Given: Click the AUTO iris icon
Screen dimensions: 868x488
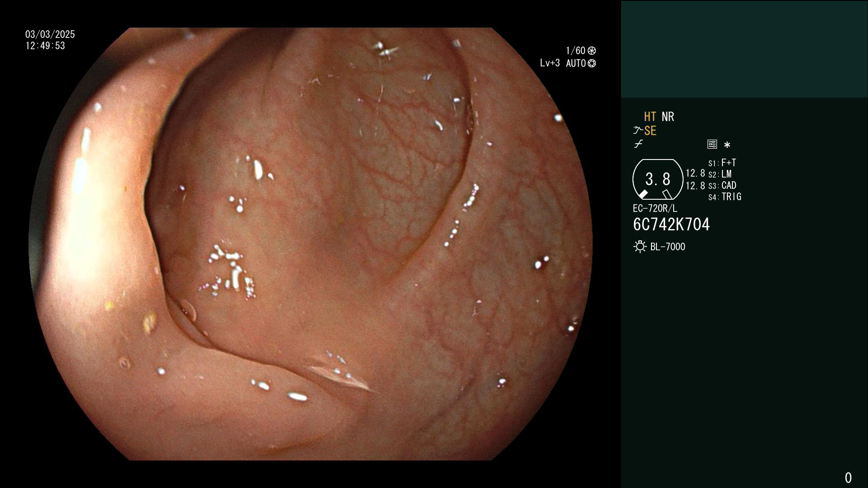Looking at the screenshot, I should pyautogui.click(x=592, y=63).
